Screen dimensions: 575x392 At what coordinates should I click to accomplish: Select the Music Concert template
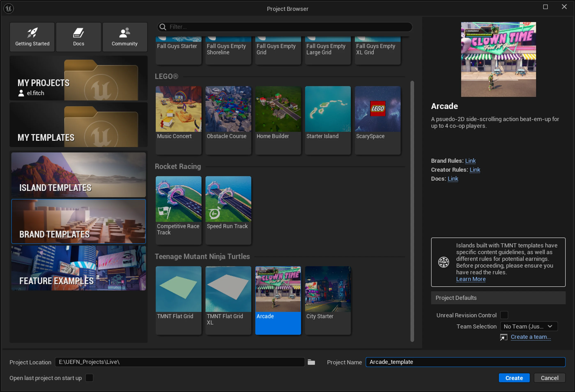(178, 120)
